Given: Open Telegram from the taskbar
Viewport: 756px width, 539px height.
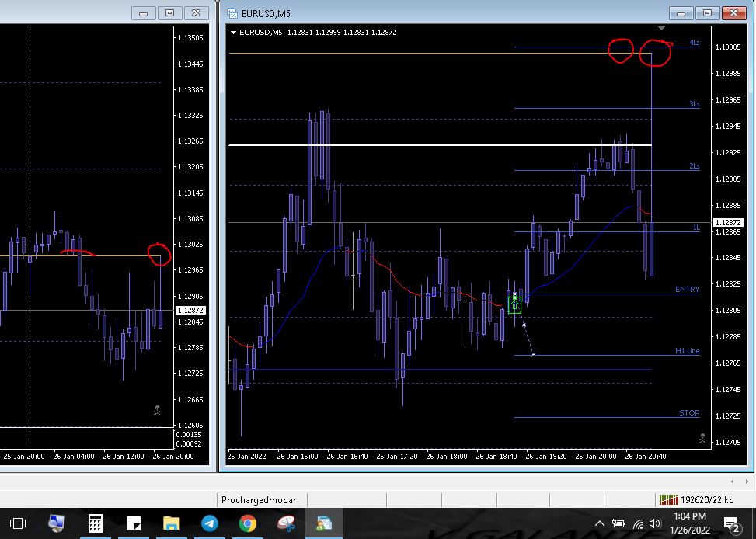Looking at the screenshot, I should pos(209,523).
